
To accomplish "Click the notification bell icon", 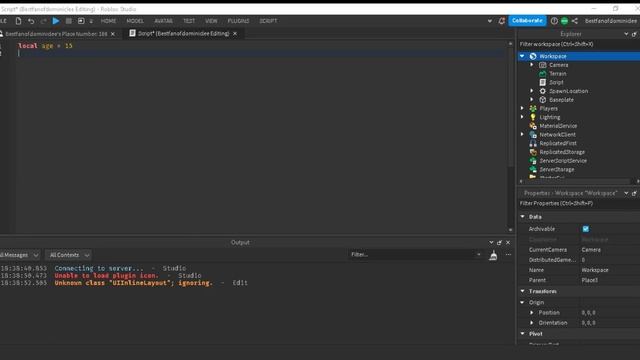I will [x=502, y=21].
